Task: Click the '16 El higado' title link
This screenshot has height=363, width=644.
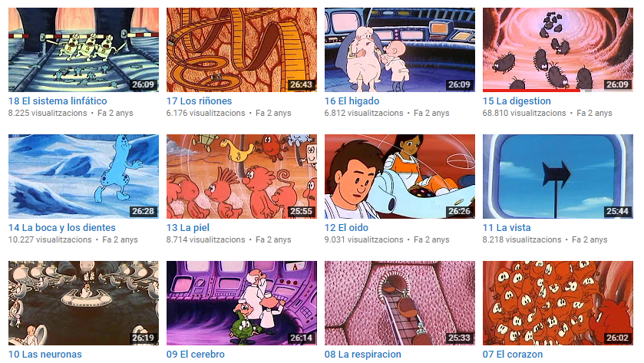Action: (x=352, y=101)
